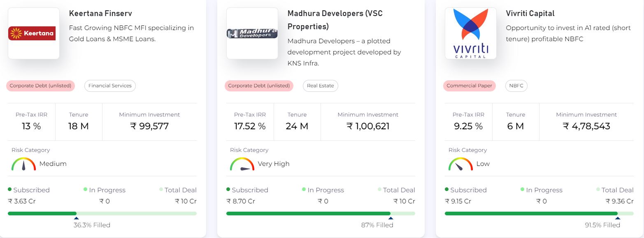Image resolution: width=644 pixels, height=238 pixels.
Task: Click the ₹ 9.15 Cr subscribed amount
Action: pos(458,201)
